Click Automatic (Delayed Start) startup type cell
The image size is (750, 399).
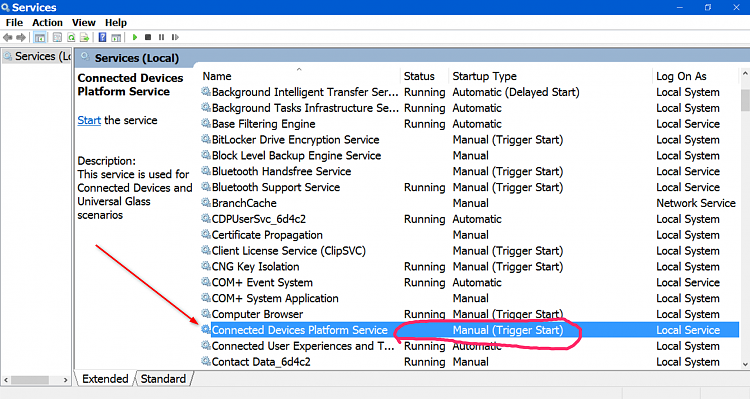point(516,92)
